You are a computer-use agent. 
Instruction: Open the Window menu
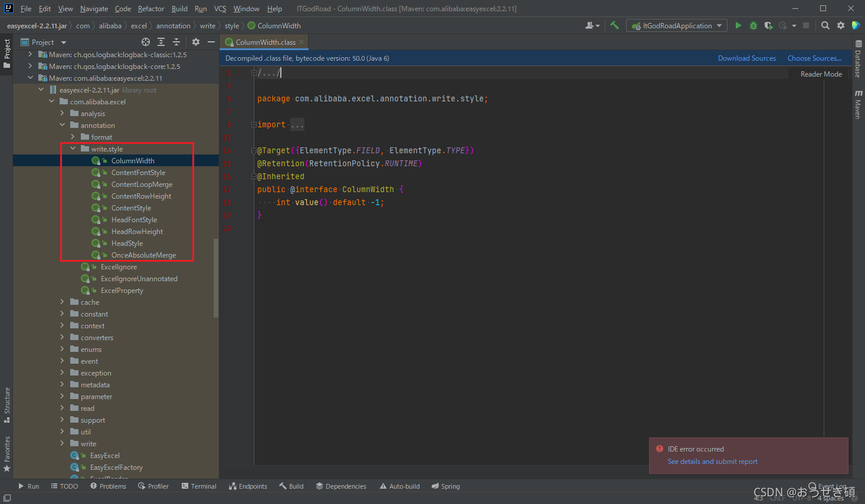click(246, 8)
